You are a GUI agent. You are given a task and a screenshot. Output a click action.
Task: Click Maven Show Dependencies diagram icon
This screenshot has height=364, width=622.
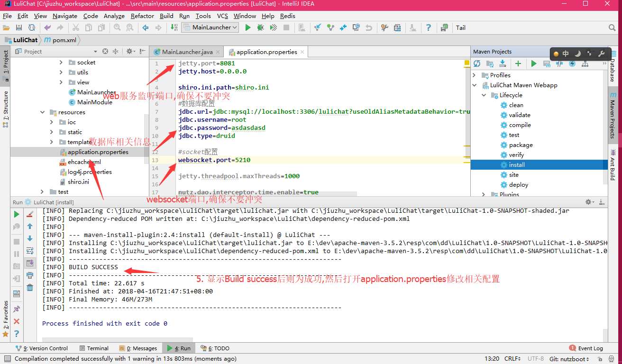[x=585, y=64]
